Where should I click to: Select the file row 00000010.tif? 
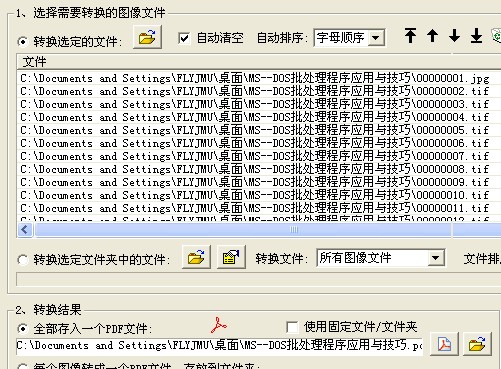tap(259, 195)
